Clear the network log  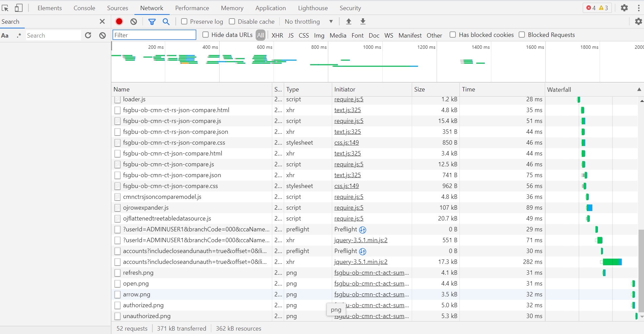click(134, 21)
